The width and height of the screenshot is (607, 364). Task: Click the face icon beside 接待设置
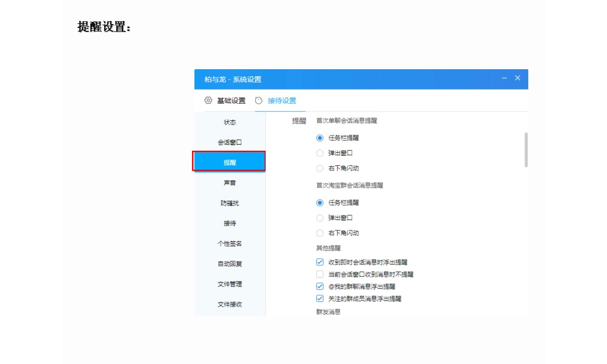(x=258, y=100)
